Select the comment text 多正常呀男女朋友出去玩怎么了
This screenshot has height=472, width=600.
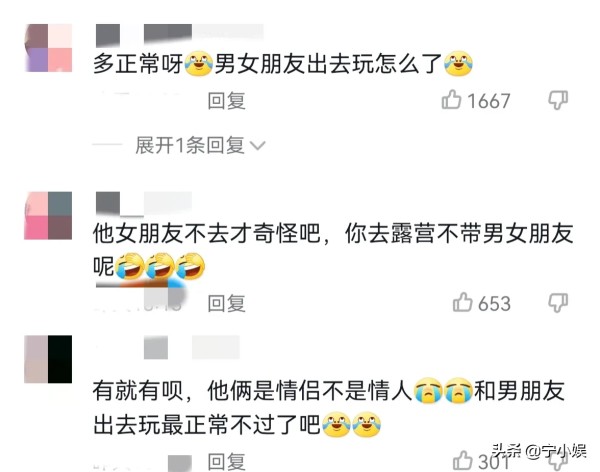pyautogui.click(x=283, y=64)
